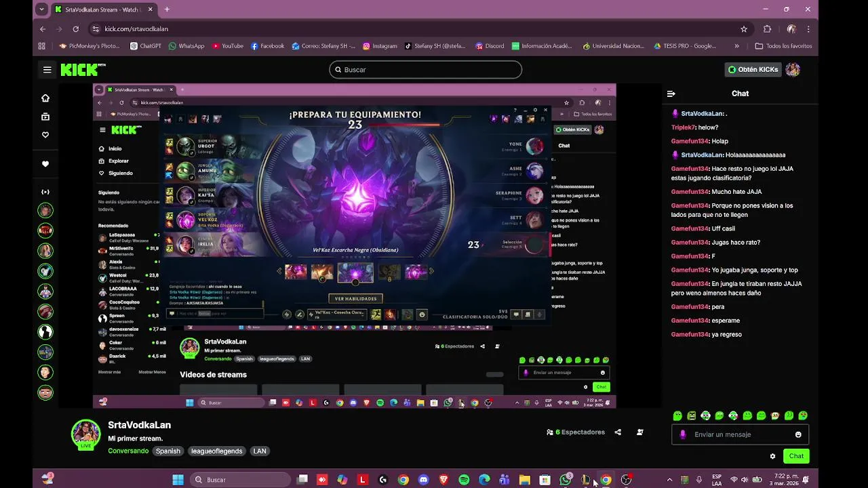Open the Conversando category link
The width and height of the screenshot is (868, 488).
point(128,451)
